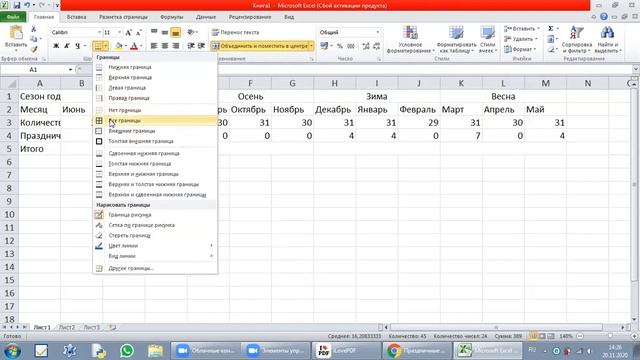Image resolution: width=640 pixels, height=360 pixels.
Task: Toggle Перенос текста wrap text
Action: click(x=236, y=32)
